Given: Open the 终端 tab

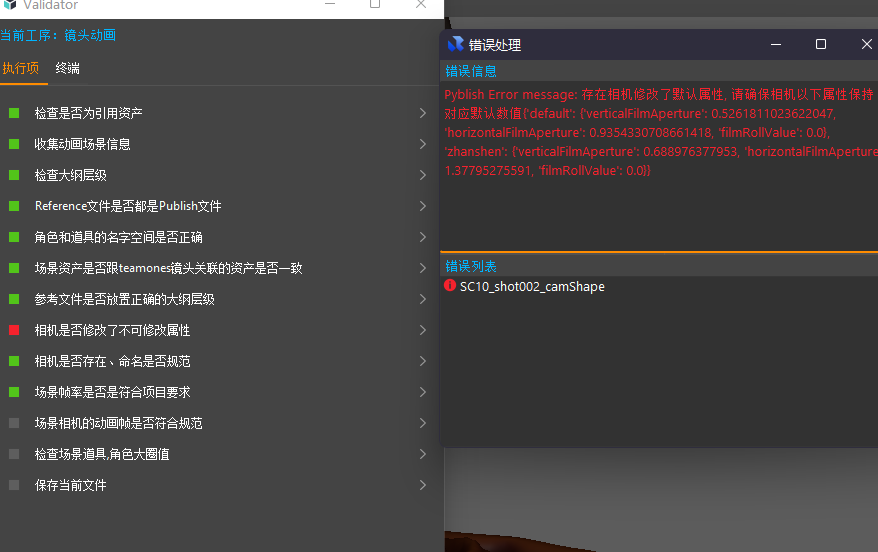Looking at the screenshot, I should (x=68, y=68).
